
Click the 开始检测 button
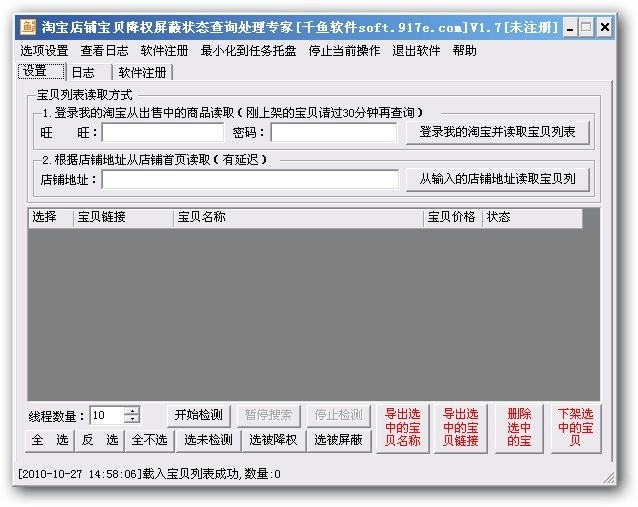[x=199, y=415]
